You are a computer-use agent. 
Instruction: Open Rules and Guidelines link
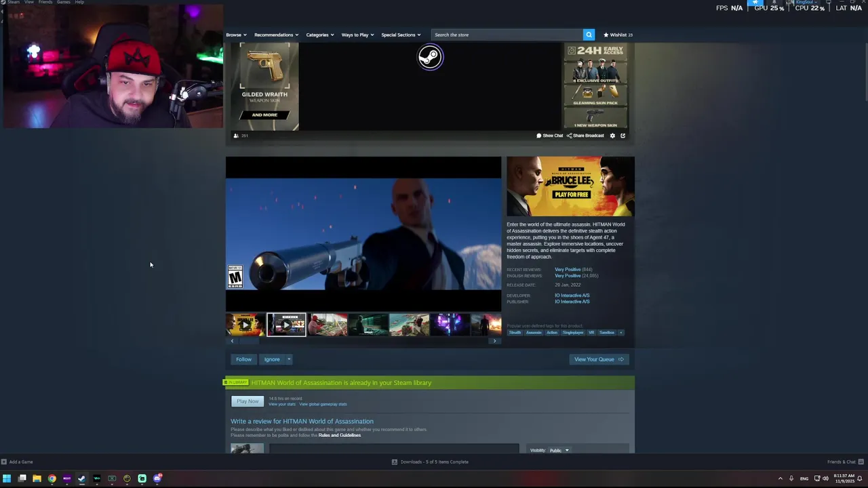point(340,435)
